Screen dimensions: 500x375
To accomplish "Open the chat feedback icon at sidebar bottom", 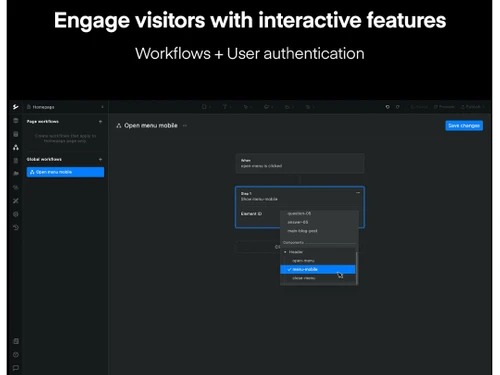I will click(x=16, y=368).
